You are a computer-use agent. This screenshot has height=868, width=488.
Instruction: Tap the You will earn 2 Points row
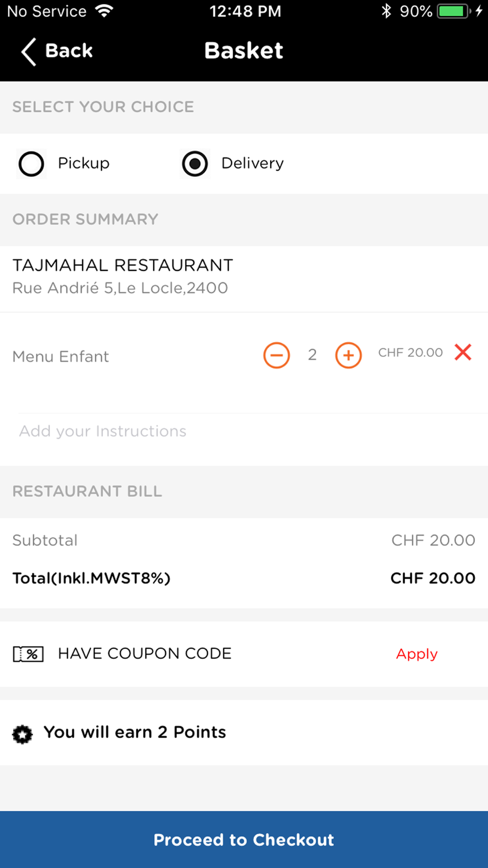pos(244,732)
